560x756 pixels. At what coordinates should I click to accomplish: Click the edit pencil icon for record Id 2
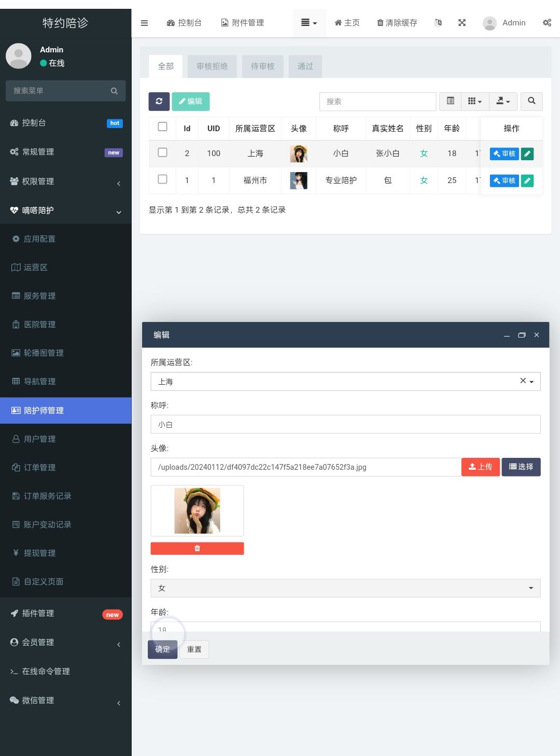(527, 153)
